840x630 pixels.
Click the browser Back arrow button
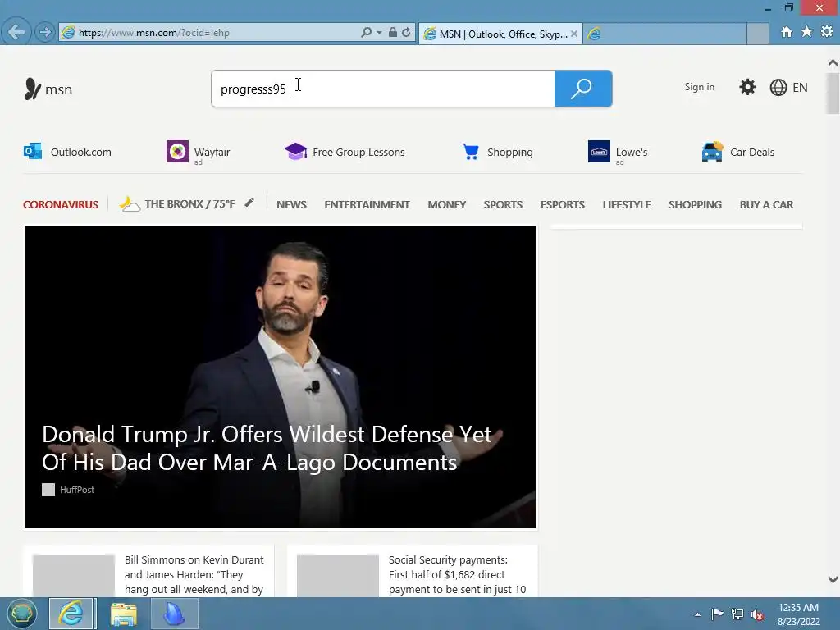point(16,32)
